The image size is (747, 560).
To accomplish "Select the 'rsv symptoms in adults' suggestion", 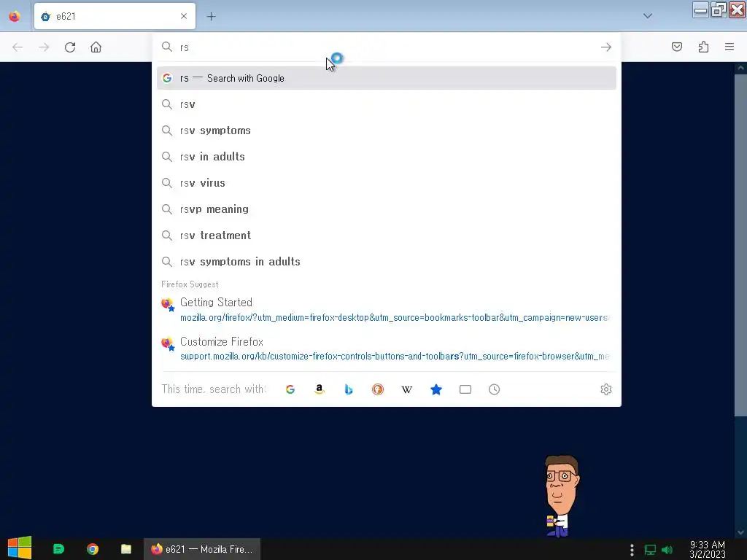I will [387, 262].
